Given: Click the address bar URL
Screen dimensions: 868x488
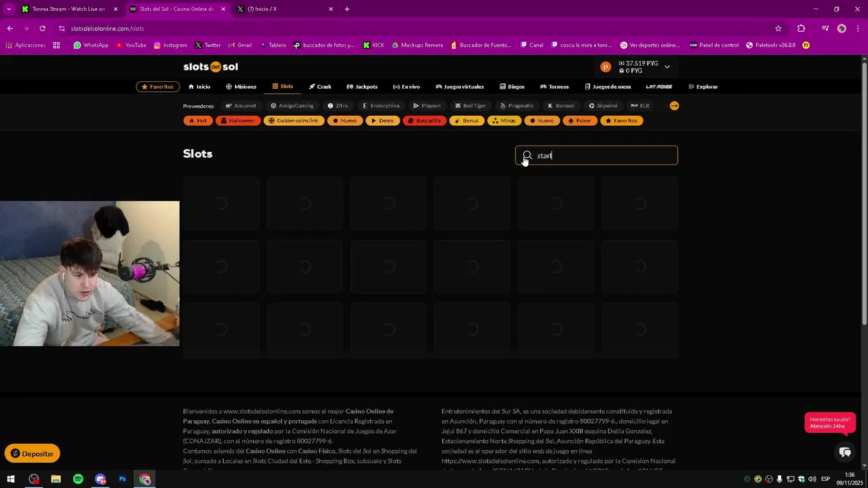Looking at the screenshot, I should point(107,28).
